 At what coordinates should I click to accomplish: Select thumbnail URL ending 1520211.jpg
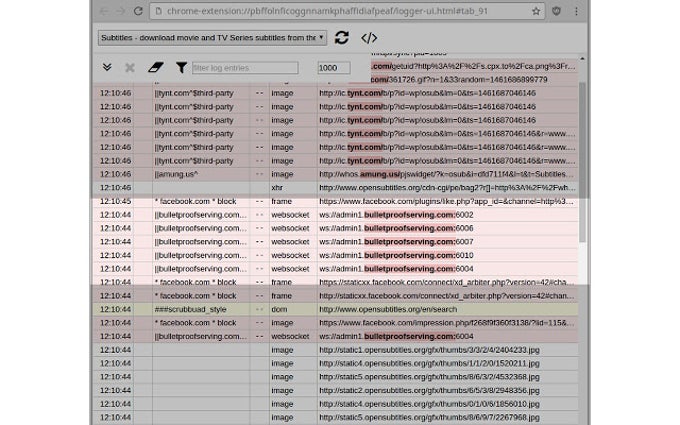429,363
